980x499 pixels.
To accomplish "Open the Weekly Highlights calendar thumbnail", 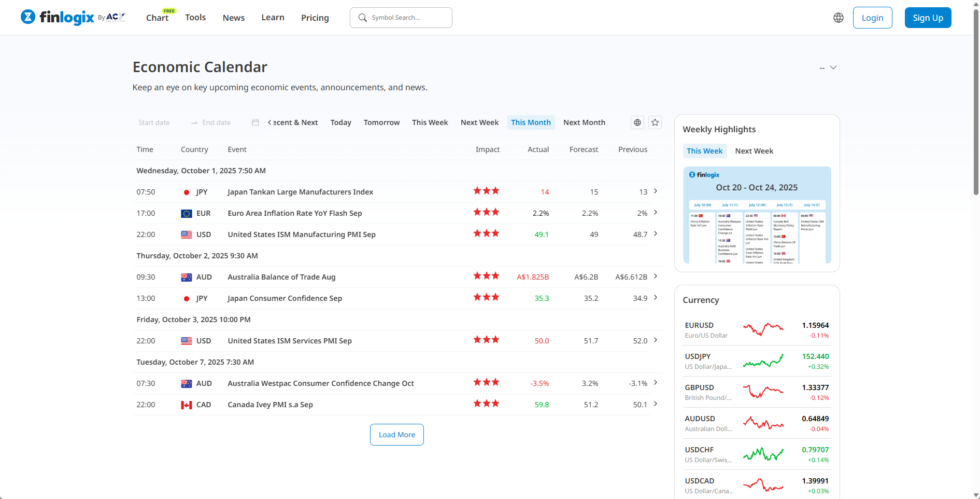I will [757, 215].
